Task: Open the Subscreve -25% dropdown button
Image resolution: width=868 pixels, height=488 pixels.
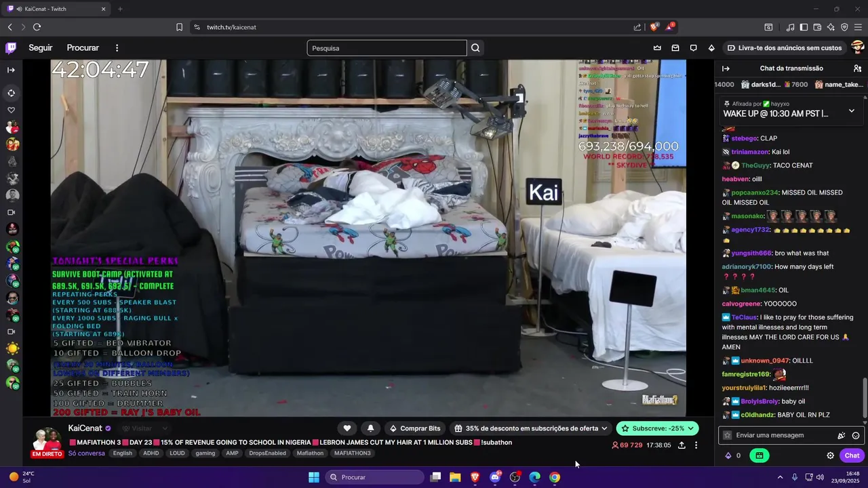Action: tap(657, 428)
